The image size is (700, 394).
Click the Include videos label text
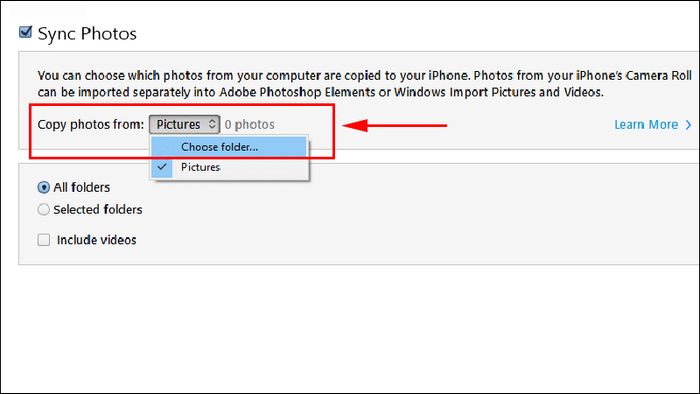click(x=96, y=240)
